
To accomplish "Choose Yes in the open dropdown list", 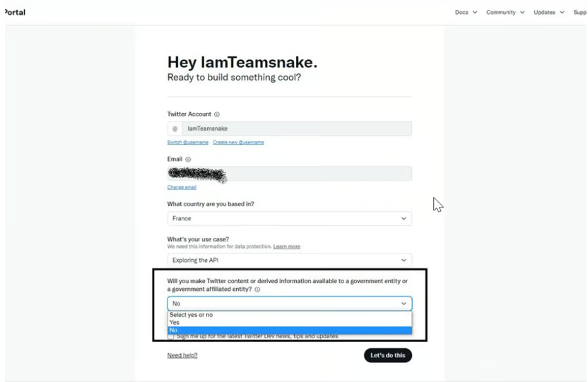I will pyautogui.click(x=290, y=323).
